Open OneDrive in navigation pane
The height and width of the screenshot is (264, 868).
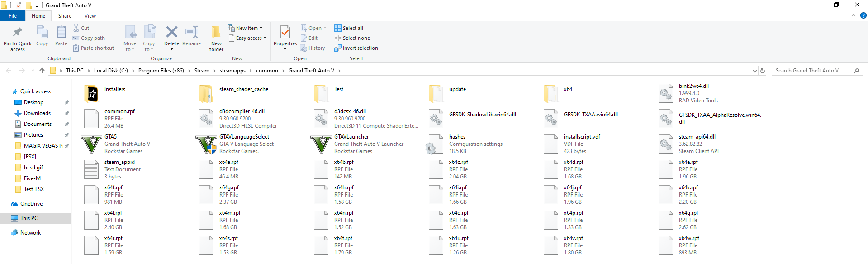tap(31, 204)
